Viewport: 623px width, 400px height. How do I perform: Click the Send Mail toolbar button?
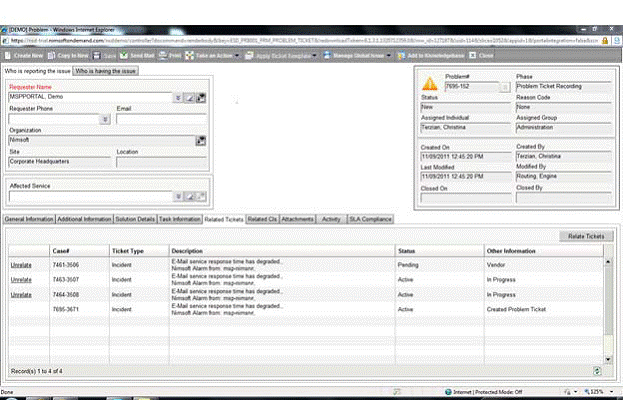[x=137, y=56]
